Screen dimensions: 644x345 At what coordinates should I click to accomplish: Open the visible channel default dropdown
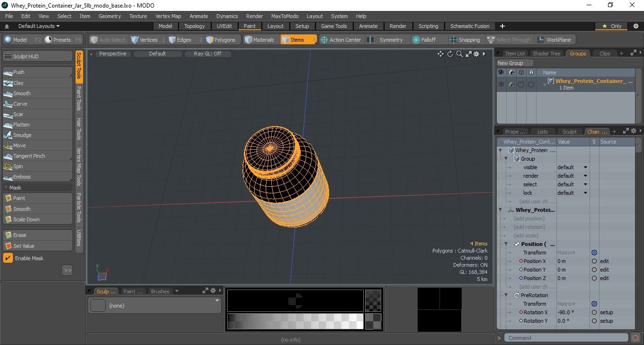coord(572,167)
